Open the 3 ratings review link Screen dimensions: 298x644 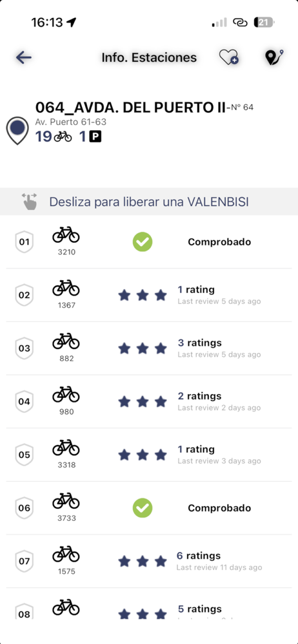[x=199, y=343]
